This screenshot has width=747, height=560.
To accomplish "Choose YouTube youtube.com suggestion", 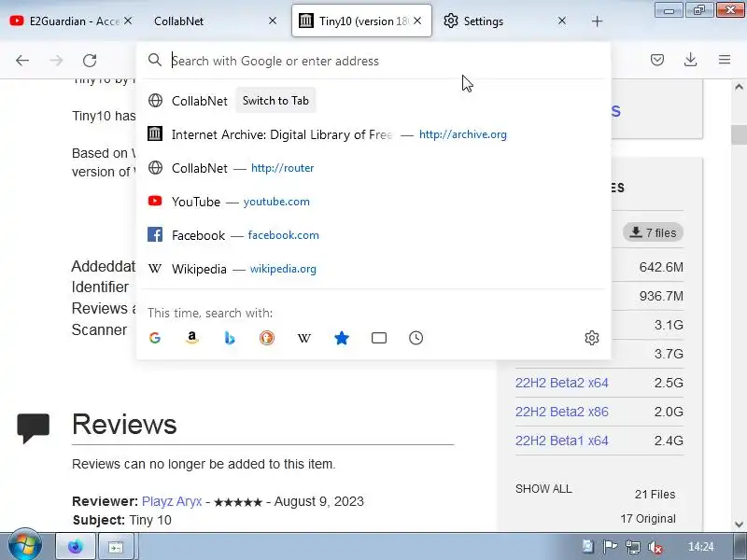I will pos(373,202).
